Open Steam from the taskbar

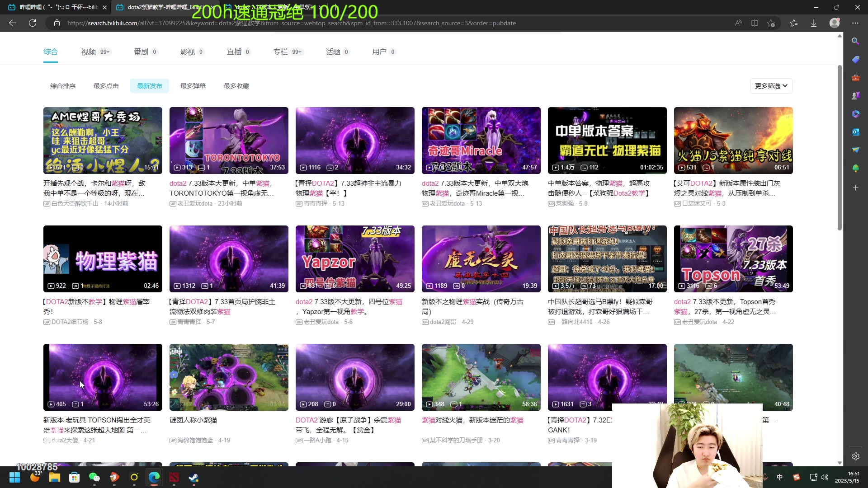194,477
